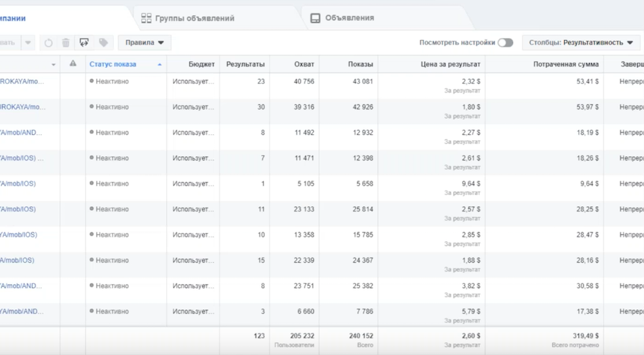Click the refresh/revert circular arrow icon
644x355 pixels.
pyautogui.click(x=48, y=43)
